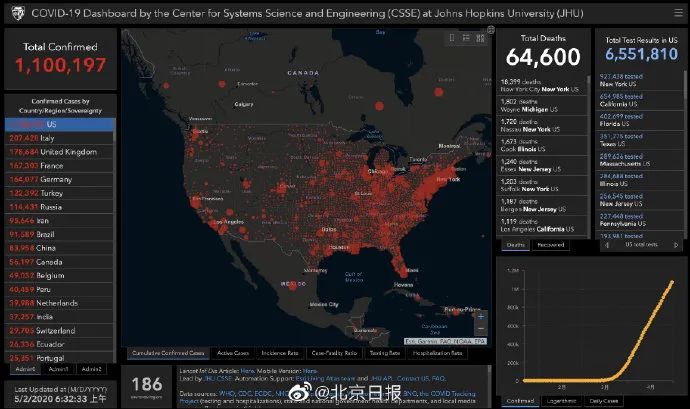The height and width of the screenshot is (409, 690).
Task: Open the Esri Living Atlas team link
Action: pos(325,379)
